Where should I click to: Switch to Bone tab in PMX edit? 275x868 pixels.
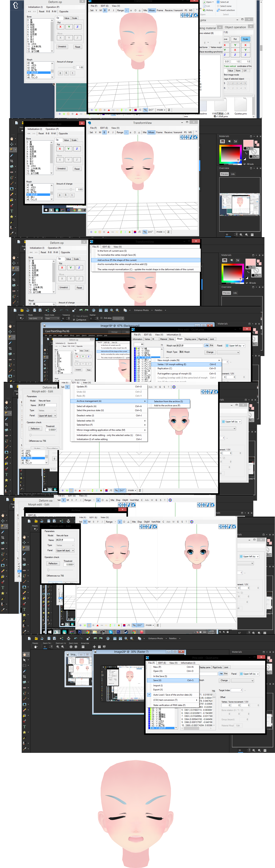click(x=172, y=339)
